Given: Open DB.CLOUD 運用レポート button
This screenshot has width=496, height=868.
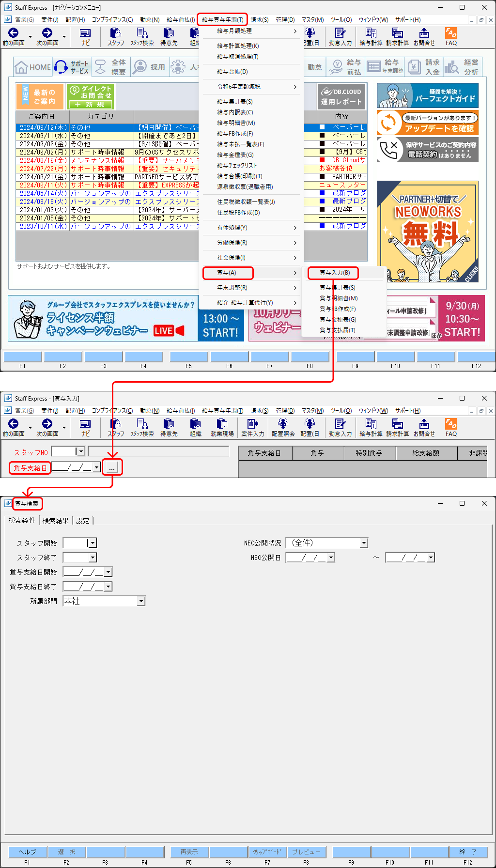Looking at the screenshot, I should [341, 96].
